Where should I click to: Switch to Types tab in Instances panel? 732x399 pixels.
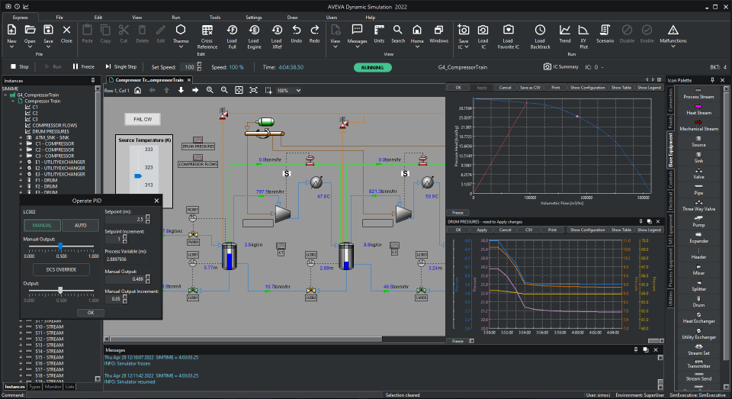click(35, 386)
